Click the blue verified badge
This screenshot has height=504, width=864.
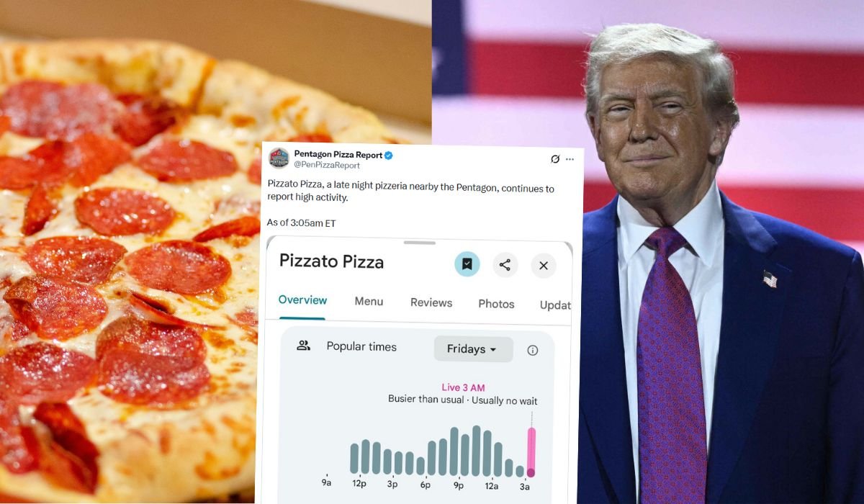(x=389, y=155)
